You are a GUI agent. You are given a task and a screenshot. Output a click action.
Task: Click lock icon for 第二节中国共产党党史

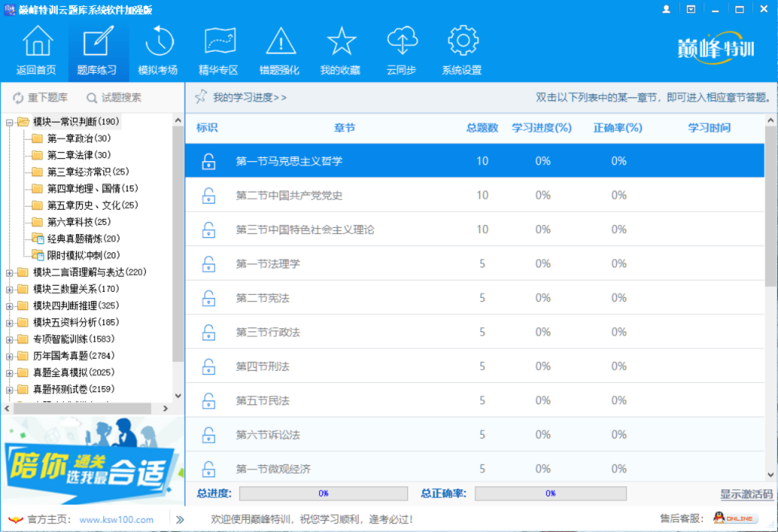tap(209, 195)
